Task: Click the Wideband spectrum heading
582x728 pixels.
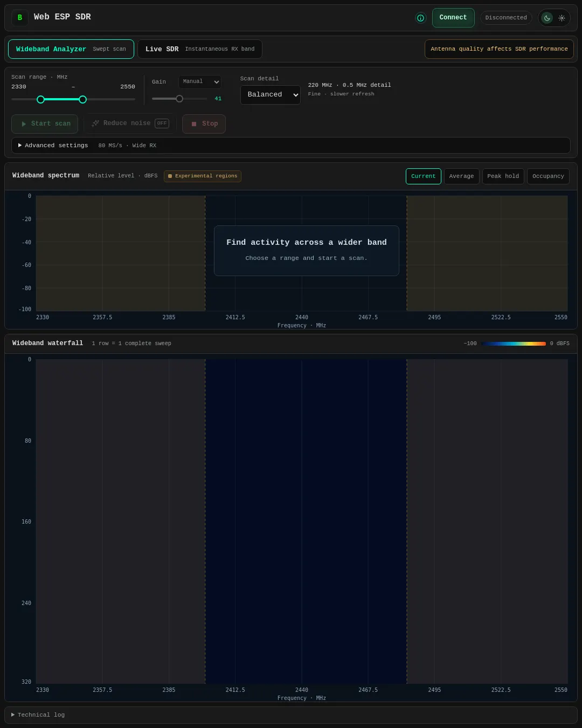Action: click(x=46, y=176)
